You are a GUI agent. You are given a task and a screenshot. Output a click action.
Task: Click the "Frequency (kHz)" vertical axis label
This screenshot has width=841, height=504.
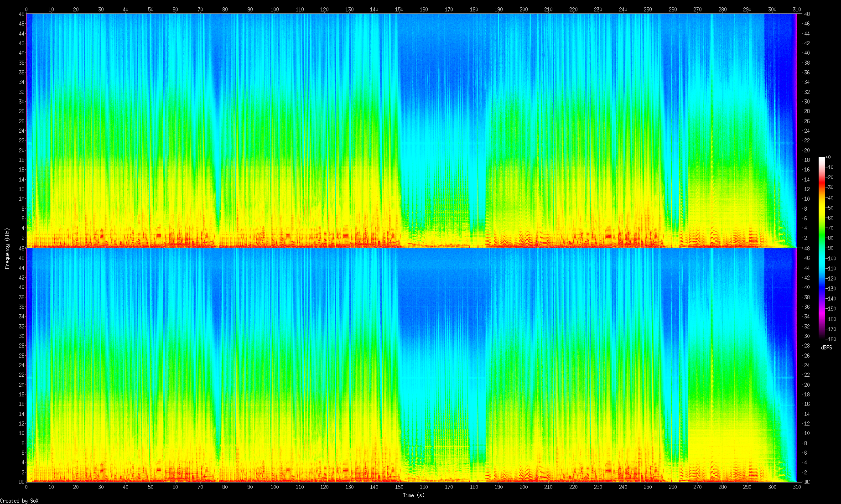point(7,248)
